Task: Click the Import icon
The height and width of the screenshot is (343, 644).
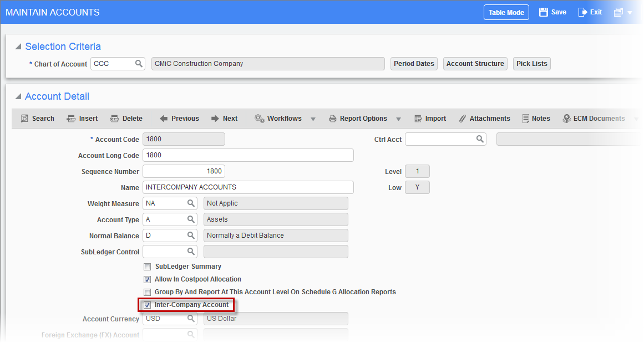Action: [x=418, y=119]
